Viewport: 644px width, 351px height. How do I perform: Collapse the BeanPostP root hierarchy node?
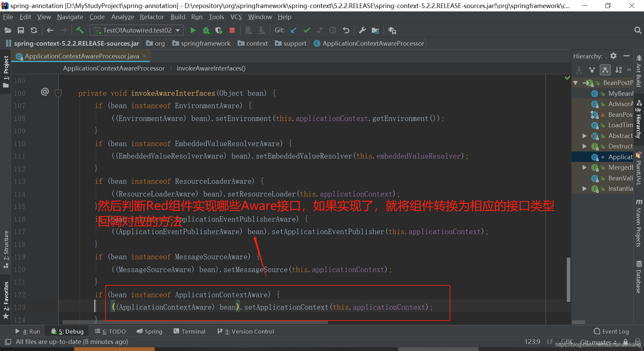click(x=576, y=83)
